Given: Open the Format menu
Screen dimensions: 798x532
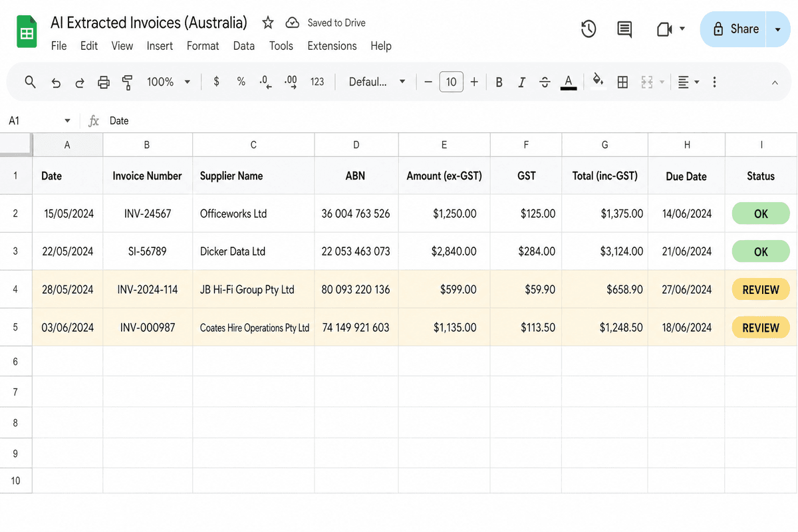Looking at the screenshot, I should point(203,46).
